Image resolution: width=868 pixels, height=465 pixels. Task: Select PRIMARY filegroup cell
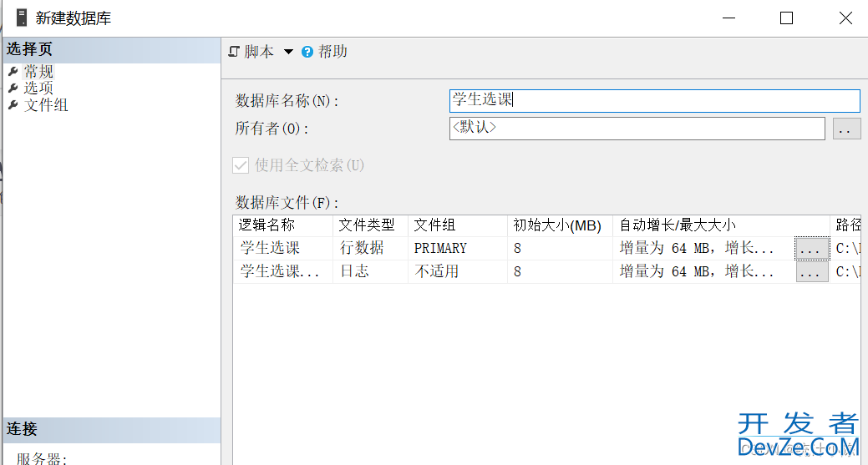(x=440, y=248)
